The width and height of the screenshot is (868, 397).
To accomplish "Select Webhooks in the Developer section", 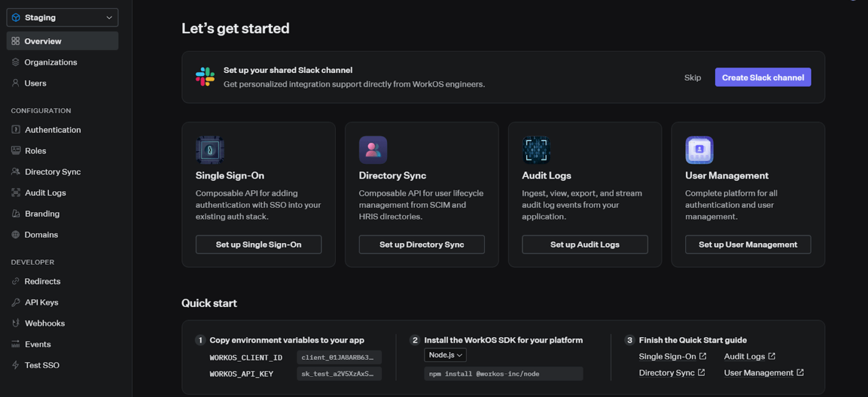I will click(x=62, y=323).
